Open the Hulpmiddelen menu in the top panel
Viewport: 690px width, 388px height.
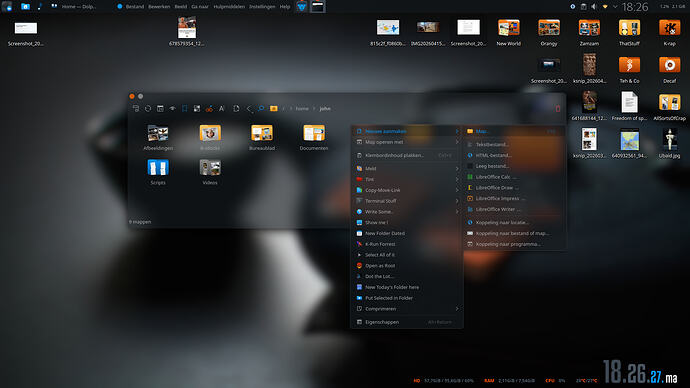pyautogui.click(x=229, y=7)
